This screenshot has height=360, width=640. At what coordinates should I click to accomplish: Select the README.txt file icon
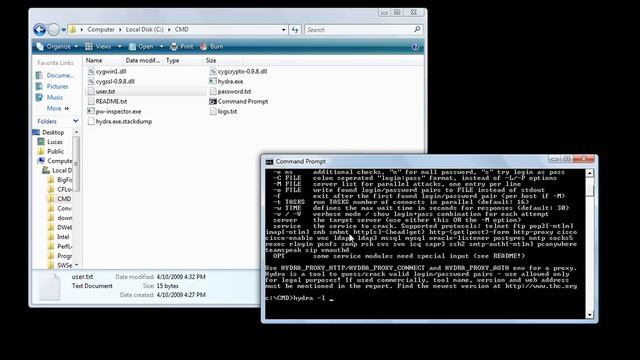click(91, 102)
